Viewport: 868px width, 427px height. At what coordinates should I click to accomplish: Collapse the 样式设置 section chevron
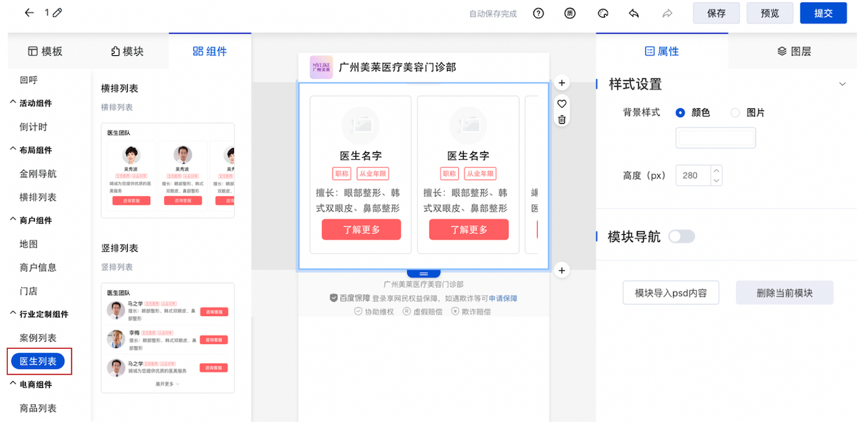842,85
